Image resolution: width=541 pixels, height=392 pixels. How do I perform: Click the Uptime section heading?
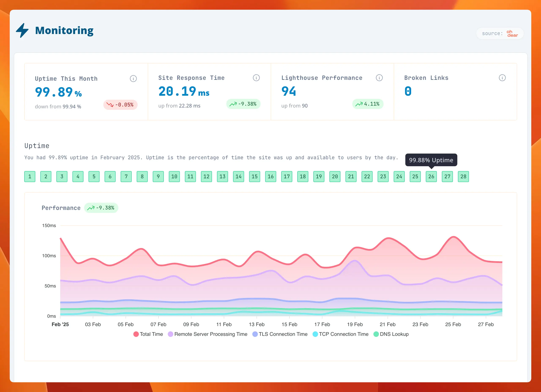click(37, 146)
